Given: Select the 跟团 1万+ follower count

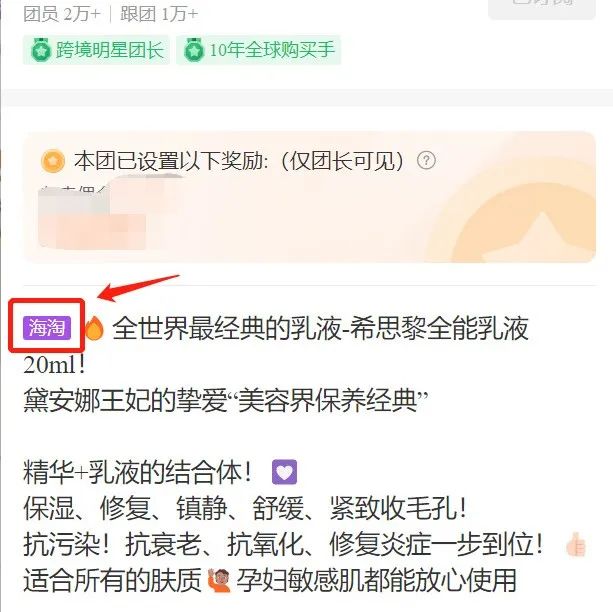Looking at the screenshot, I should point(159,14).
